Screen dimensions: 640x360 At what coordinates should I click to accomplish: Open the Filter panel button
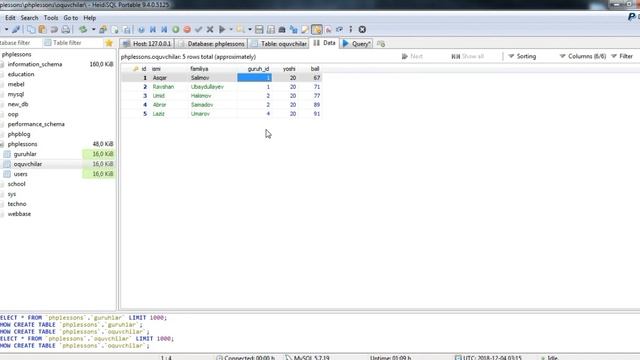(x=622, y=56)
